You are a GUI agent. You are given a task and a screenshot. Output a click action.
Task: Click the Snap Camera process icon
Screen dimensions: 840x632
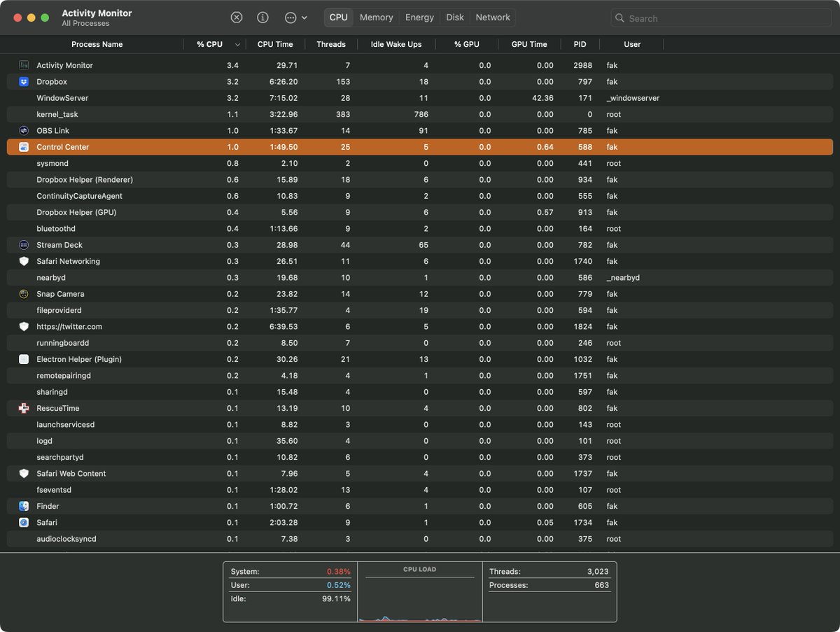pyautogui.click(x=24, y=294)
